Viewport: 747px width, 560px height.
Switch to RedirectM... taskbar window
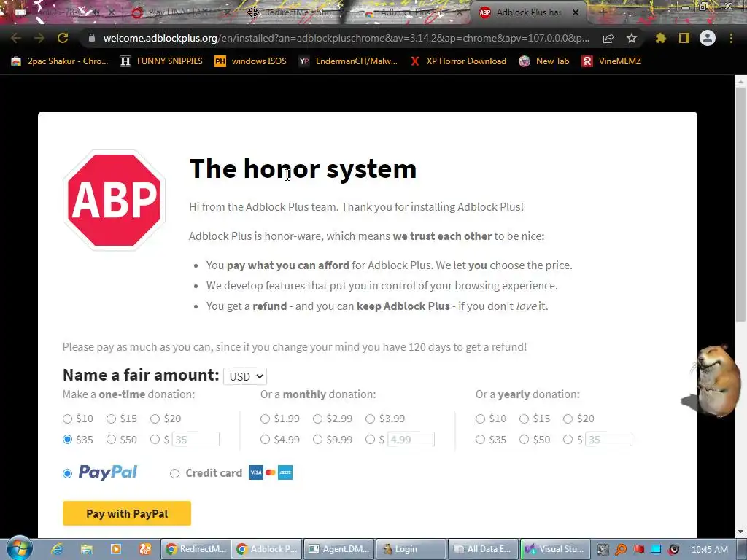(x=196, y=549)
